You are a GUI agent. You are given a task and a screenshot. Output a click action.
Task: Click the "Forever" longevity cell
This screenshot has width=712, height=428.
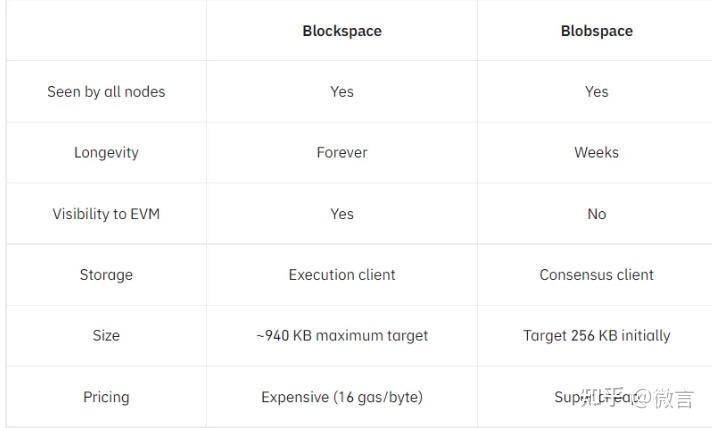coord(342,153)
